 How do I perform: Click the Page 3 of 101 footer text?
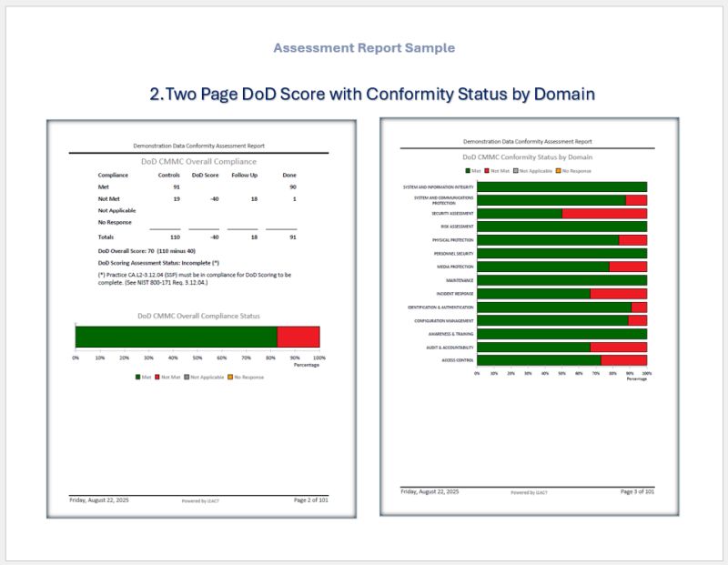tap(637, 491)
